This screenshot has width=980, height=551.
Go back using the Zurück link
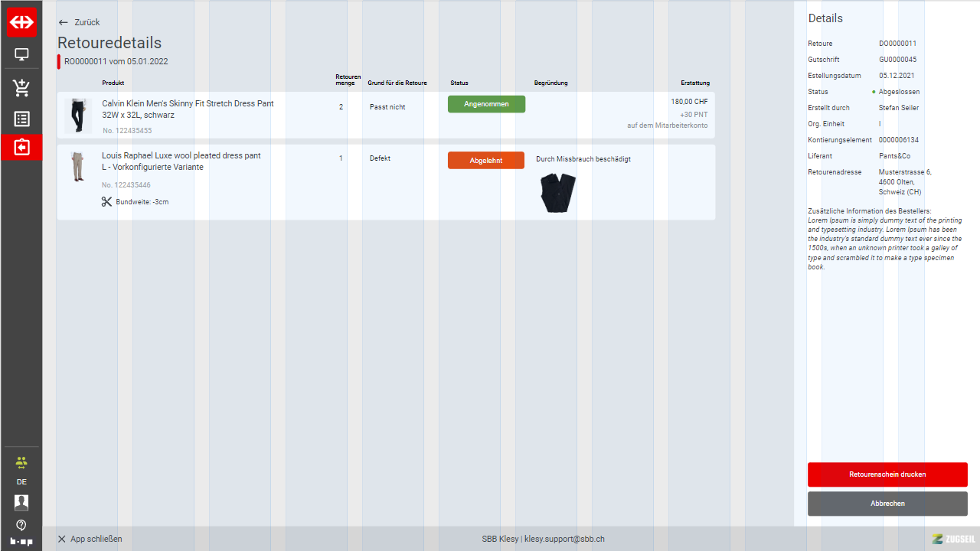pos(79,22)
